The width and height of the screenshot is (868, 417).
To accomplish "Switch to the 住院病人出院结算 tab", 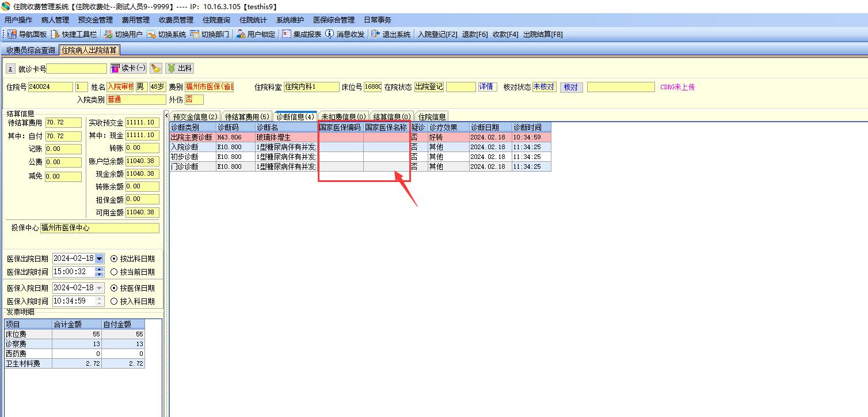I will [x=90, y=50].
